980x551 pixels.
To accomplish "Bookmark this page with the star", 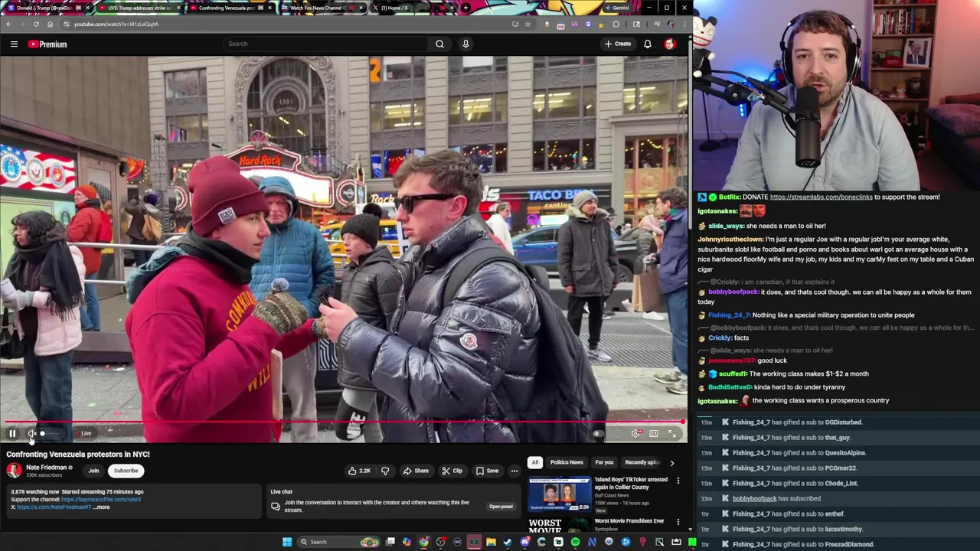I will (528, 24).
